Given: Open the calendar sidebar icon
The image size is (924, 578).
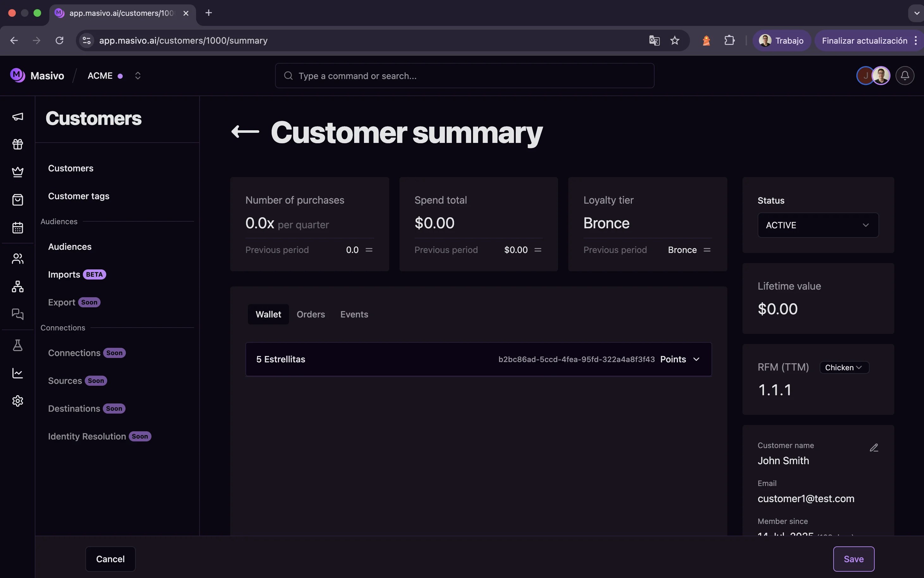Looking at the screenshot, I should (18, 228).
